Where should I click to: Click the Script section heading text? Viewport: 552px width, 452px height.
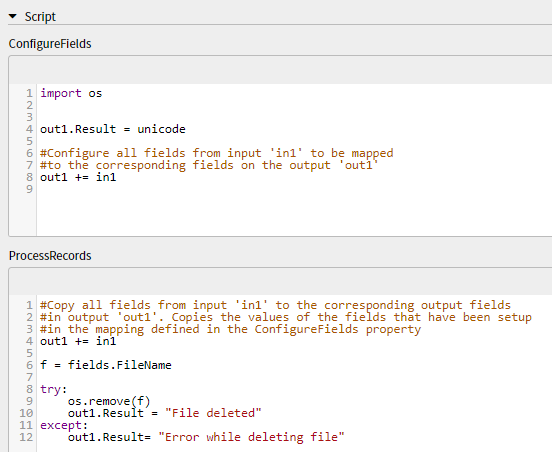pos(40,17)
